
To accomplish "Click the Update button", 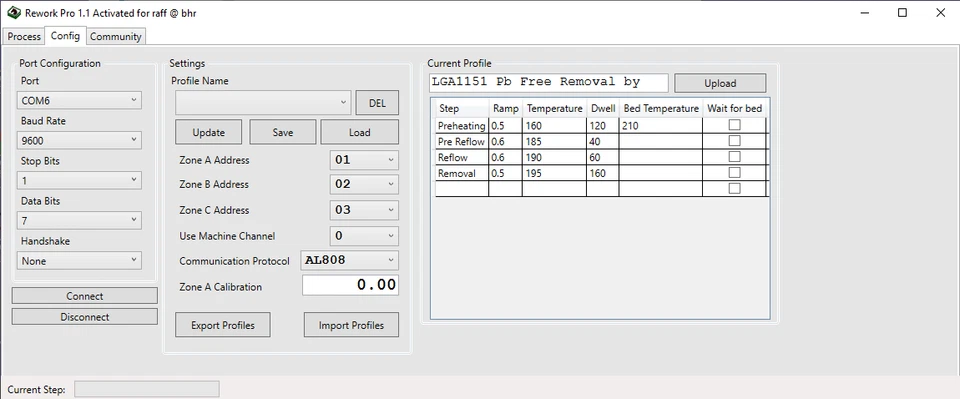I will (209, 132).
